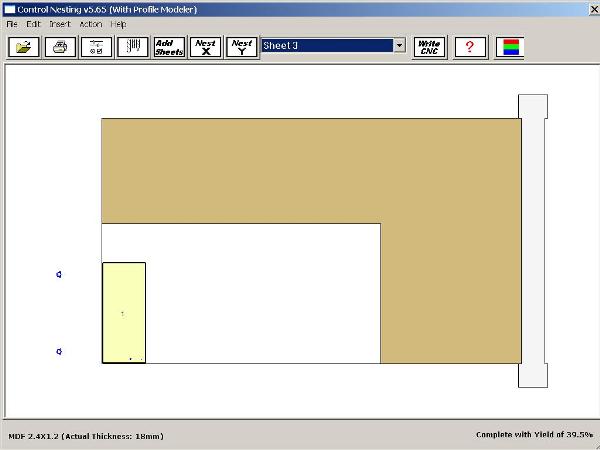Click the Sheet 3 combo box field
Viewport: 600px width, 450px height.
click(x=326, y=46)
